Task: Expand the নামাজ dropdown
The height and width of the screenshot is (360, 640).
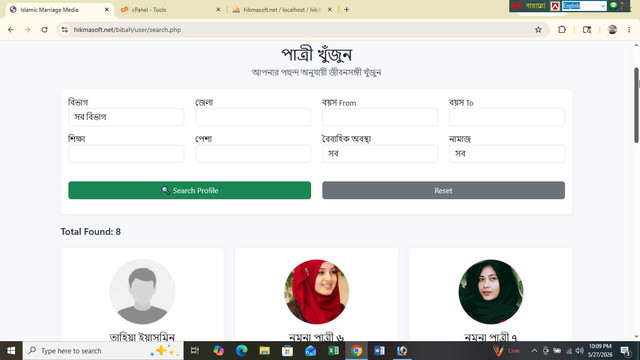Action: (507, 154)
